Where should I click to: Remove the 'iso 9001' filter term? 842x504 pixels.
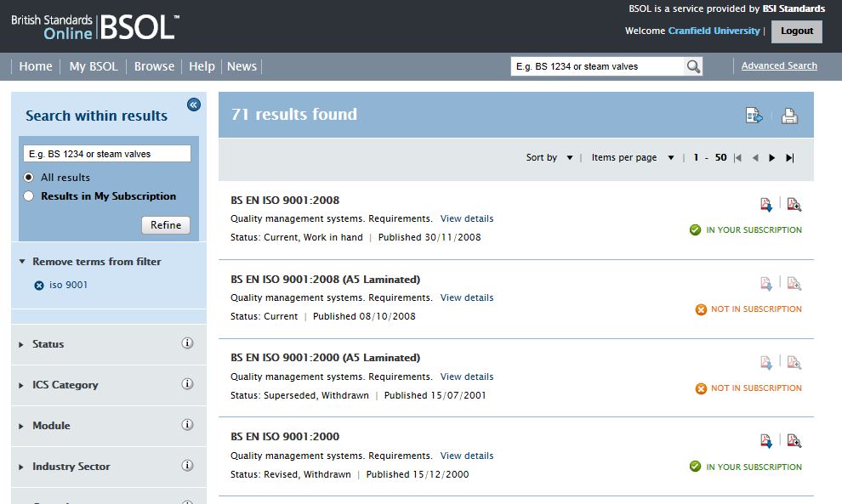(x=38, y=286)
